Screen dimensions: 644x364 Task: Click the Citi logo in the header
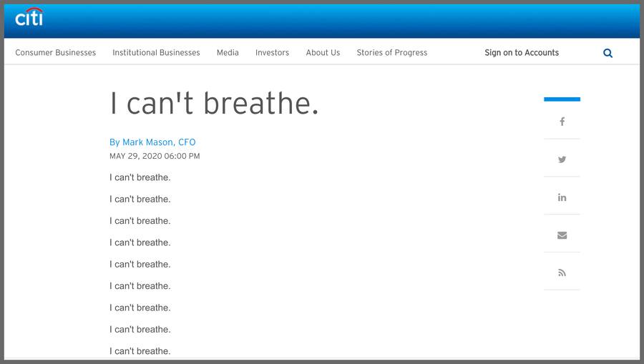point(29,17)
